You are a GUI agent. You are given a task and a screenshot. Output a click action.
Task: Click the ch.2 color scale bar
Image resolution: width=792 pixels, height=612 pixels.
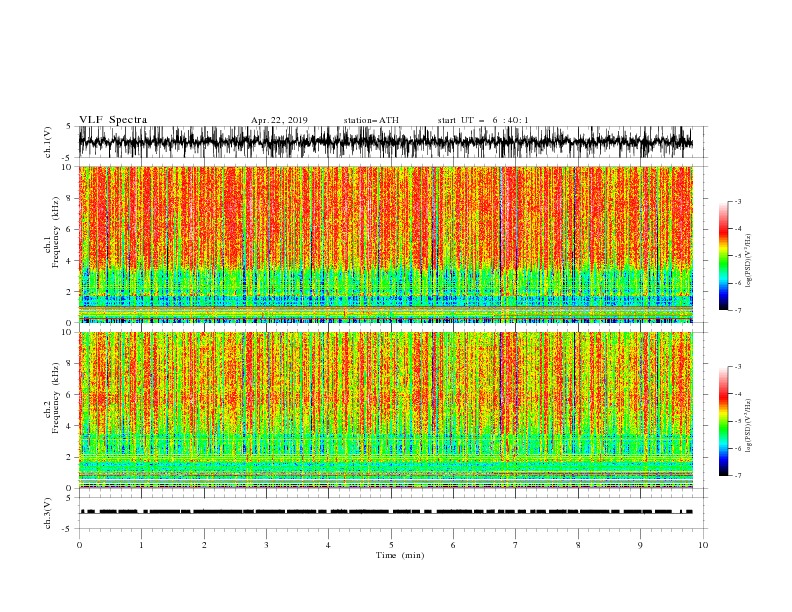pos(723,421)
